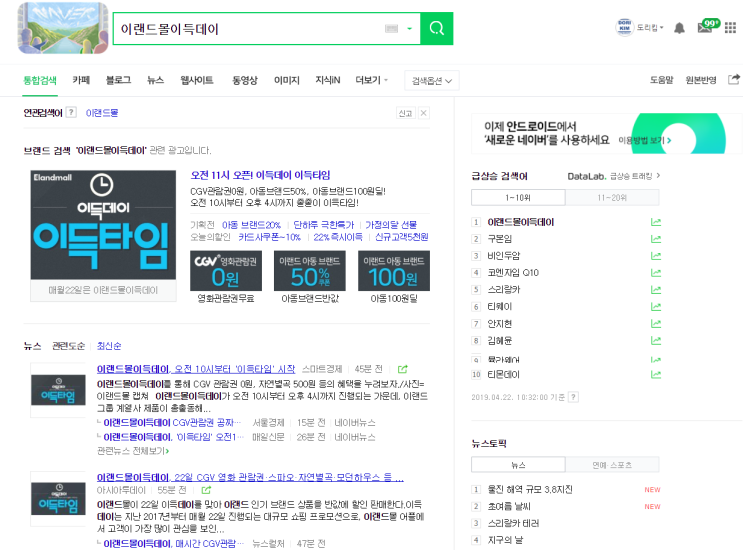Click the trend chart icon for 코엔자임 Q10
The image size is (743, 550).
[656, 273]
